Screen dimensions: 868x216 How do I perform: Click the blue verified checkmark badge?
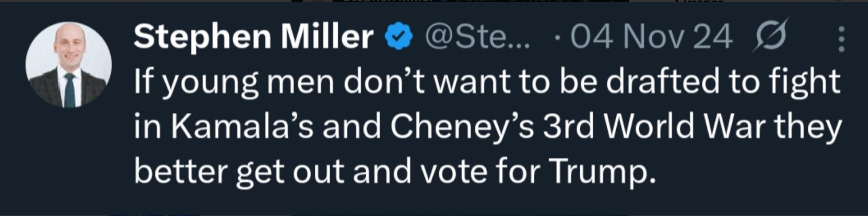(x=399, y=37)
